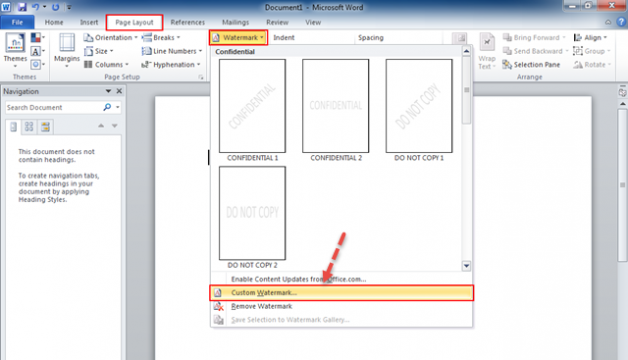Select the Page Layout tab
This screenshot has width=628, height=360.
click(134, 22)
